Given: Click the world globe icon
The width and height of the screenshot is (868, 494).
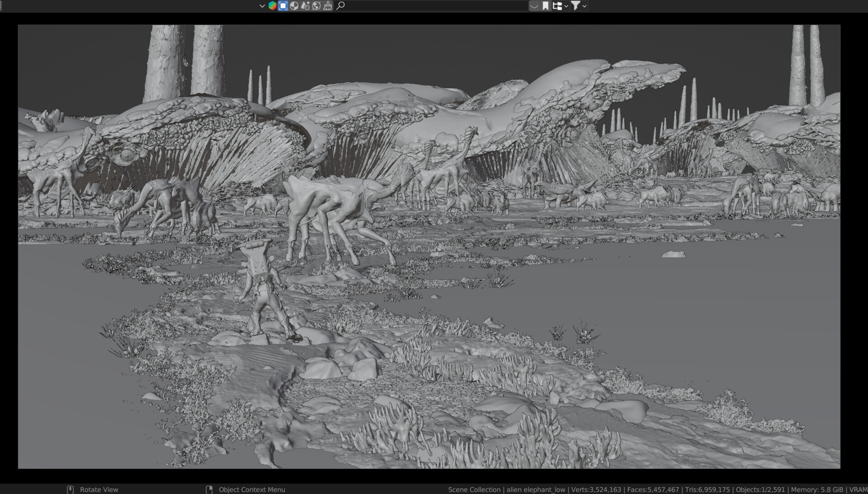Looking at the screenshot, I should tap(316, 5).
